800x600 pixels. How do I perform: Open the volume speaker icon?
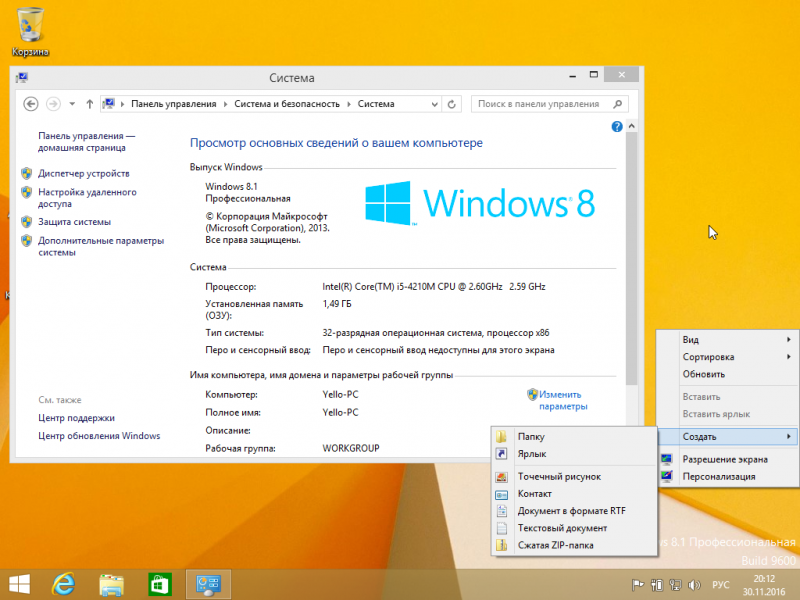pos(694,585)
